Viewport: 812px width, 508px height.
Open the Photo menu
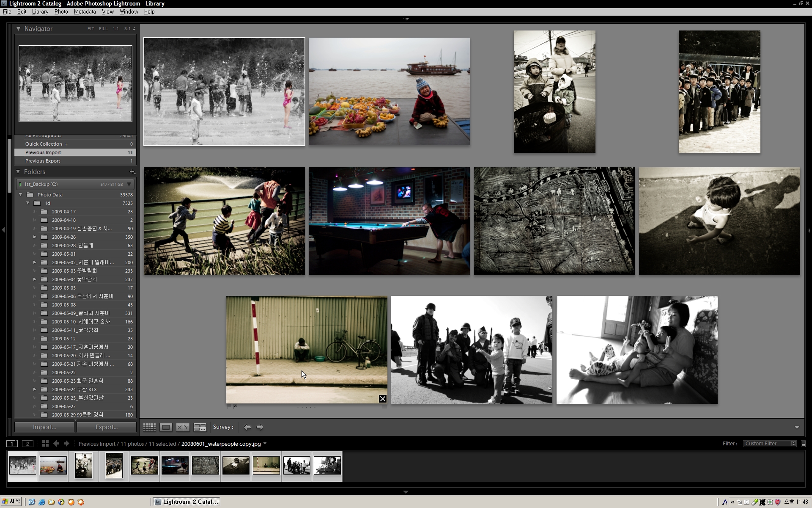(61, 12)
